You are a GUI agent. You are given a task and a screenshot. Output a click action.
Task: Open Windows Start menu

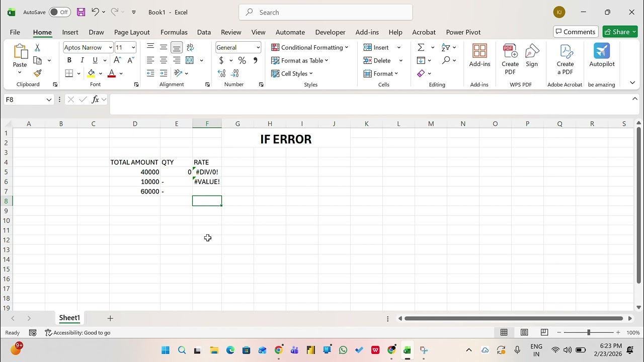pyautogui.click(x=166, y=350)
